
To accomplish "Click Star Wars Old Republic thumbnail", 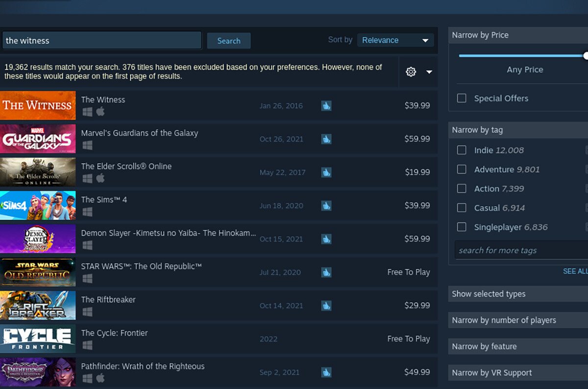I will tap(38, 272).
